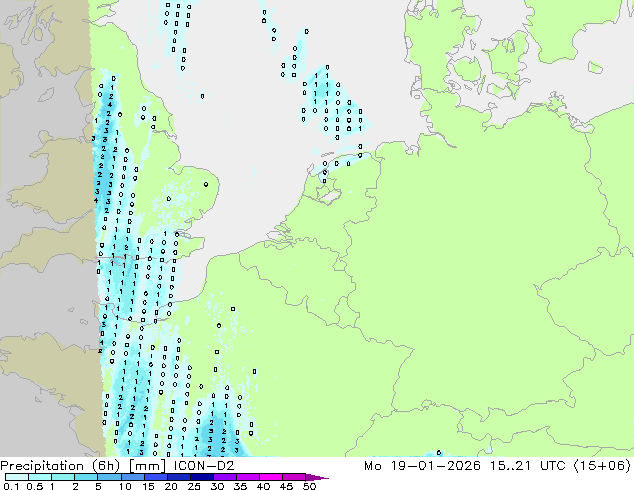Click the 1–2 mm legend color swatch
634x490 pixels.
coord(63,477)
